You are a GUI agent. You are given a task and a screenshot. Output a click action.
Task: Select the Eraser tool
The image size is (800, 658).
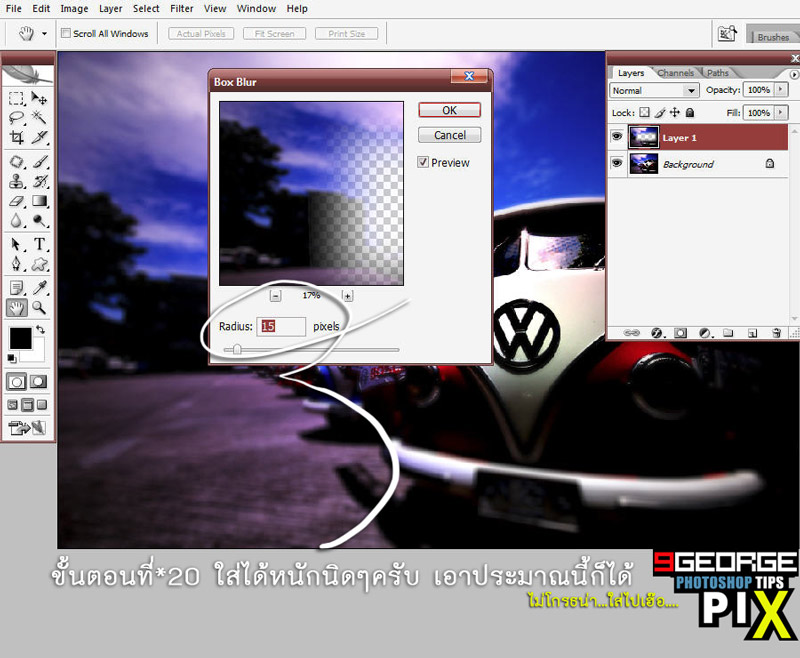coord(16,201)
